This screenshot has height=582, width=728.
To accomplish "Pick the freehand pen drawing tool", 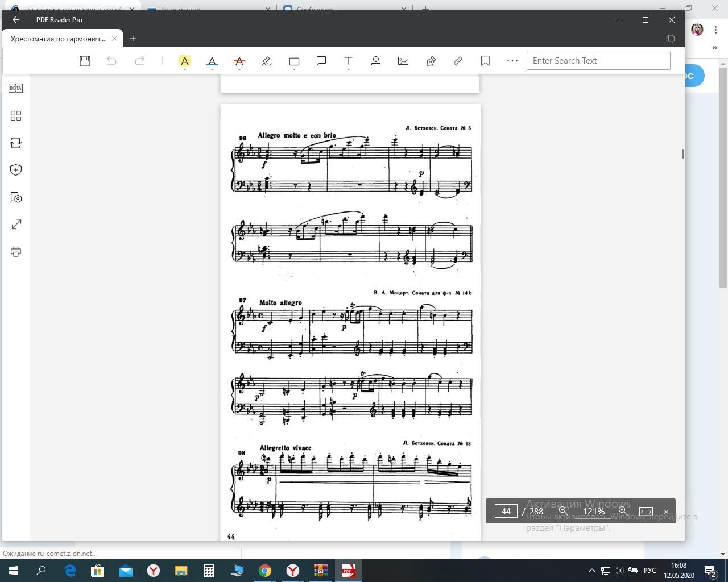I will (267, 61).
